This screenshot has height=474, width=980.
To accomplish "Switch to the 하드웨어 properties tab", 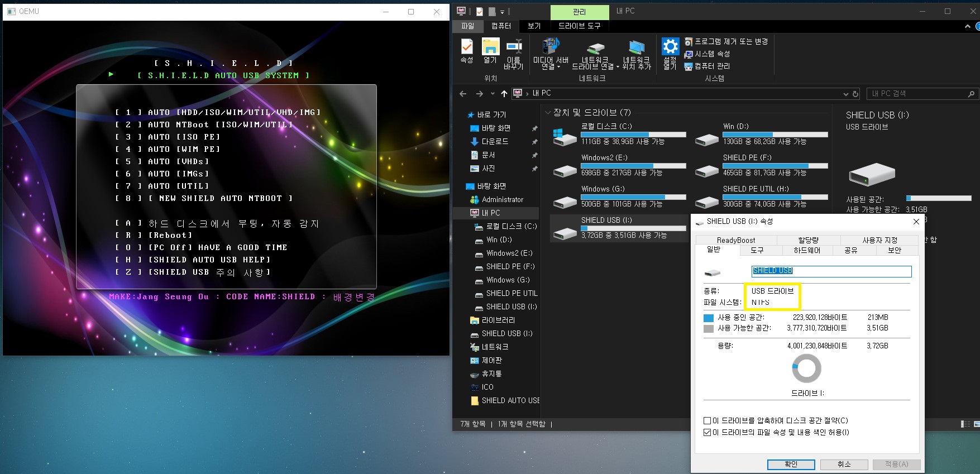I will coord(807,250).
